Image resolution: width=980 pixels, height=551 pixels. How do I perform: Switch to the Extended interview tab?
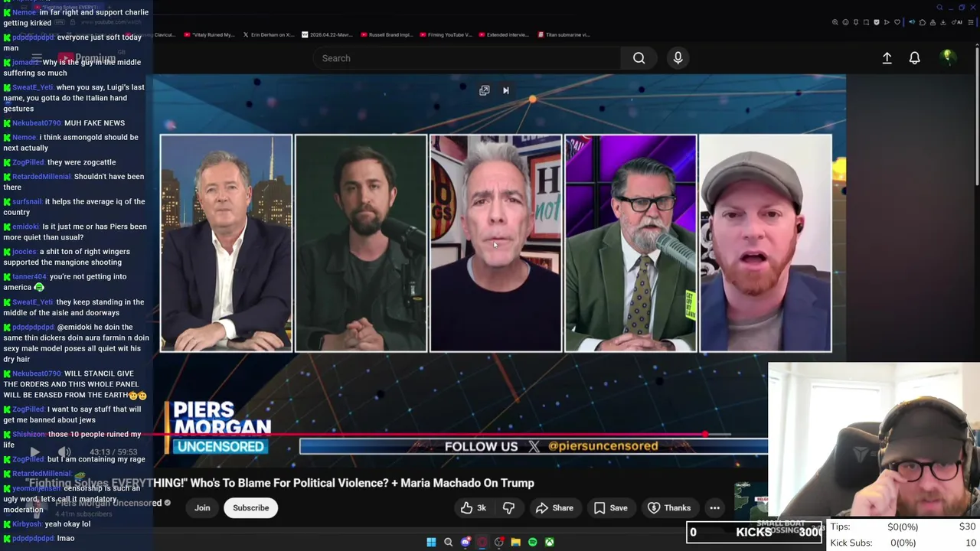[504, 34]
